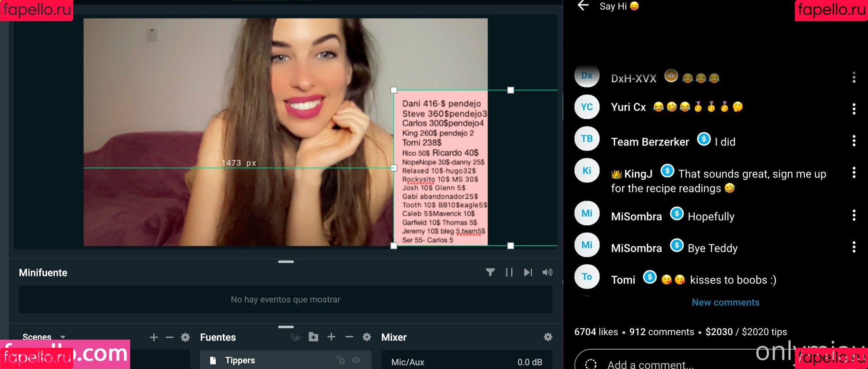The image size is (868, 369).
Task: Skip to the next alert in Minifuente
Action: click(528, 272)
